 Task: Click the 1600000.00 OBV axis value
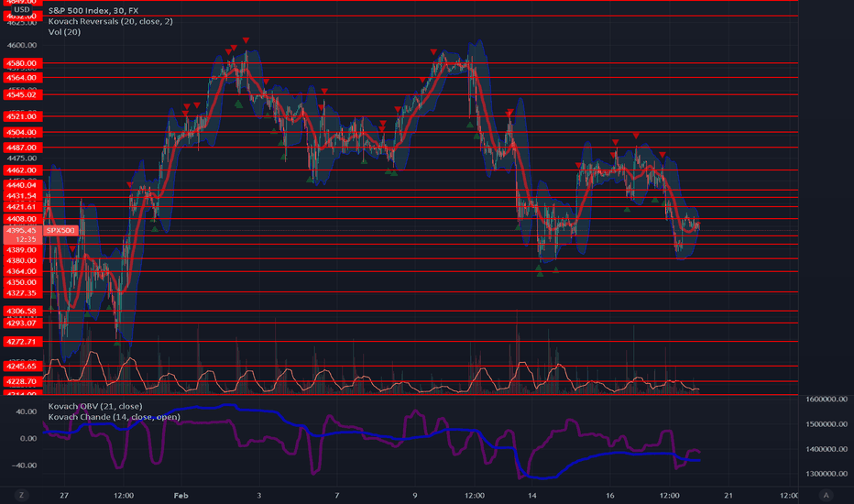tap(826, 400)
